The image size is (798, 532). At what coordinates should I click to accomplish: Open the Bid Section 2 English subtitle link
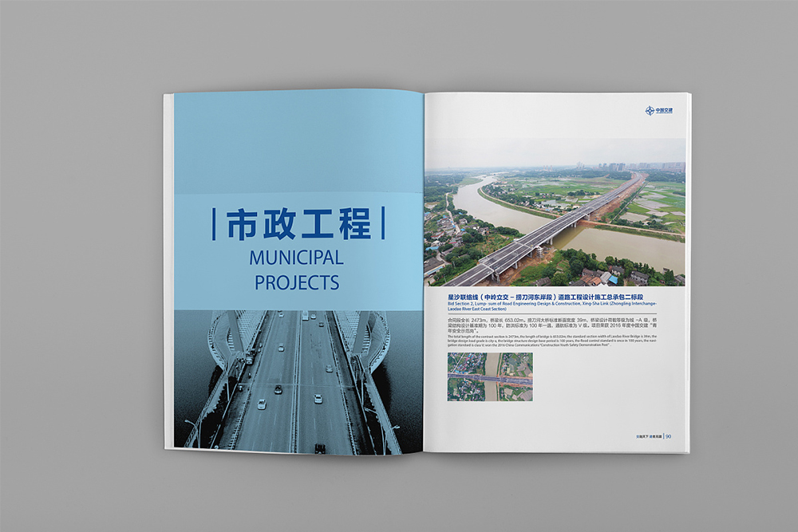[x=551, y=306]
